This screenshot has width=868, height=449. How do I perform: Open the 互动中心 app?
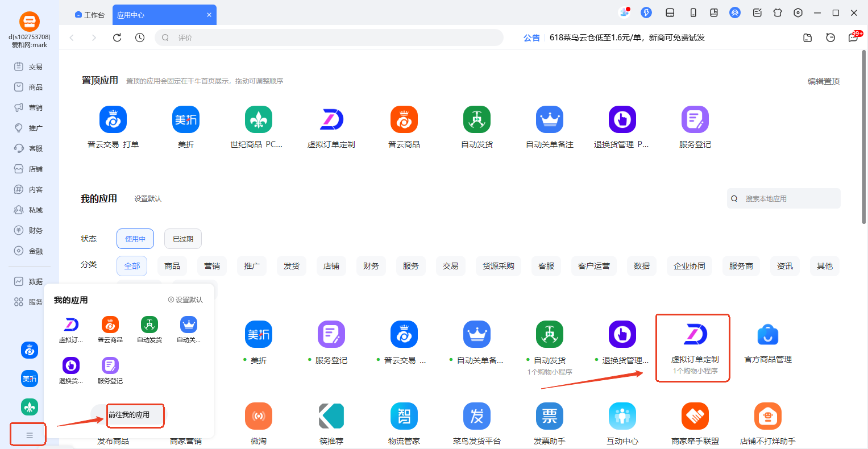tap(622, 417)
